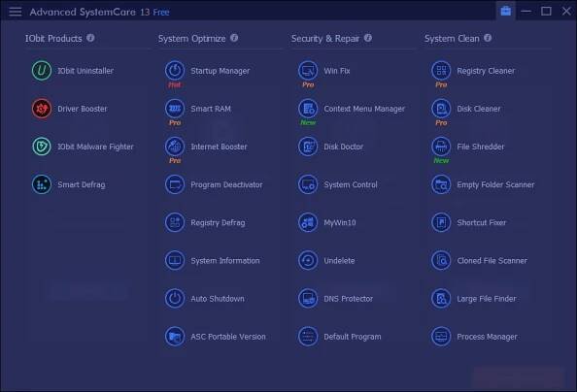This screenshot has height=392, width=577.
Task: Open File Shredder icon
Action: pyautogui.click(x=441, y=147)
